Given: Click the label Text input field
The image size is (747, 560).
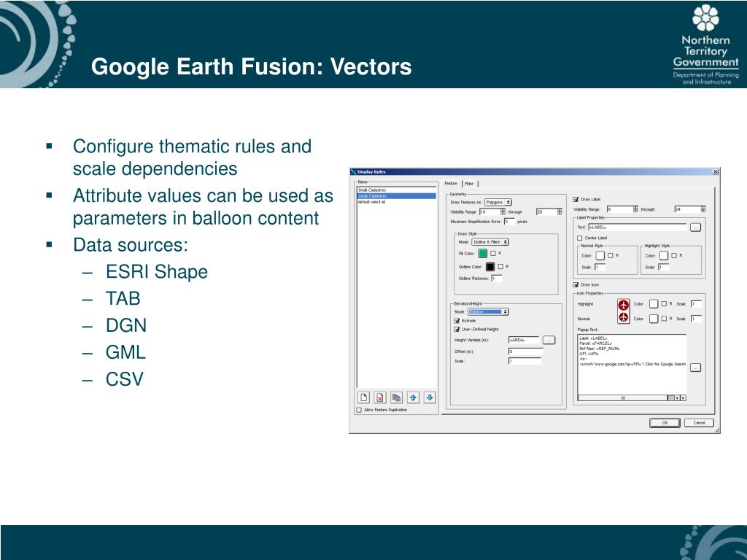Looking at the screenshot, I should point(638,227).
